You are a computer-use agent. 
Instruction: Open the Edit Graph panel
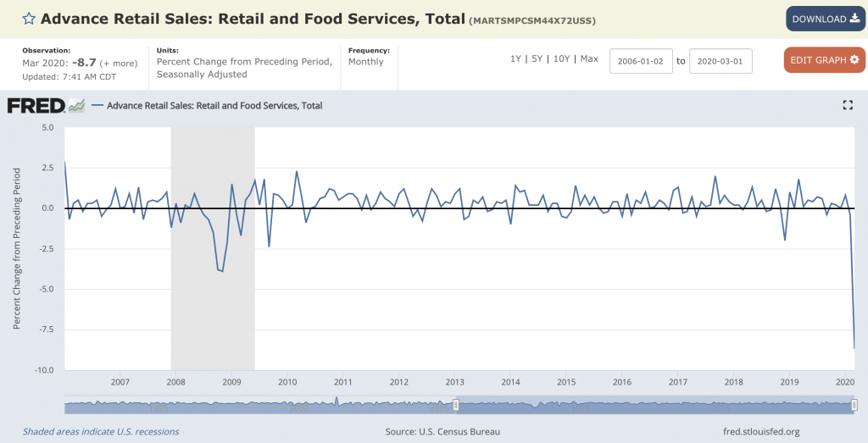[825, 60]
